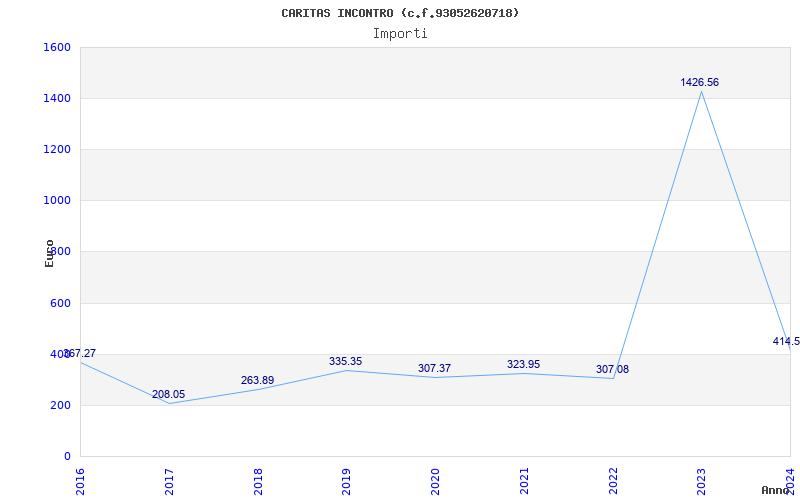The image size is (800, 500).
Task: Click the Euro axis title
Action: coord(49,253)
